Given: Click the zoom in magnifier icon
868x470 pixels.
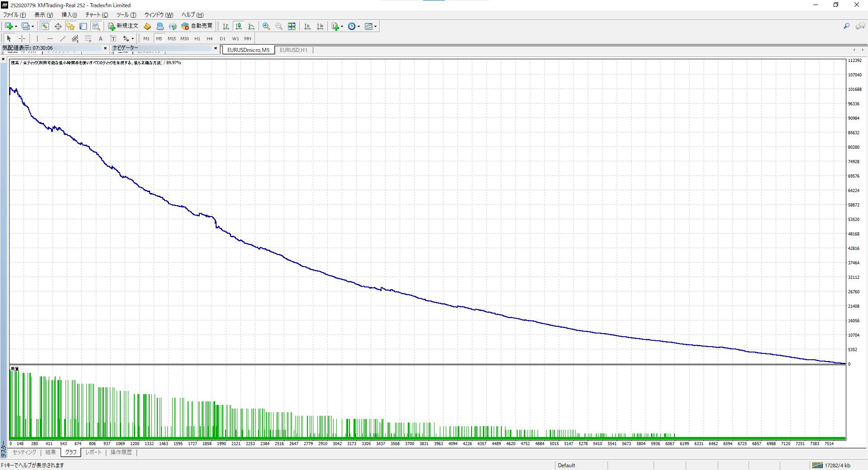Looking at the screenshot, I should point(266,26).
